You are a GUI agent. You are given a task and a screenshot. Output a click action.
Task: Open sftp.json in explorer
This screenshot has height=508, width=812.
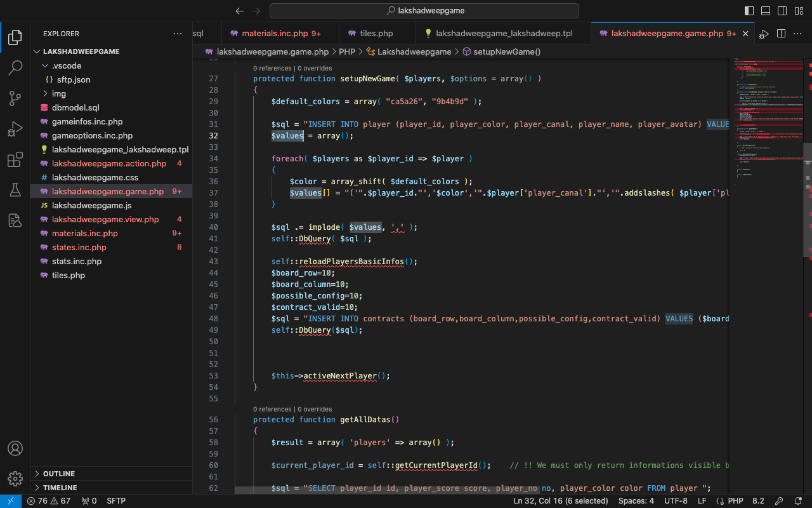coord(111,79)
